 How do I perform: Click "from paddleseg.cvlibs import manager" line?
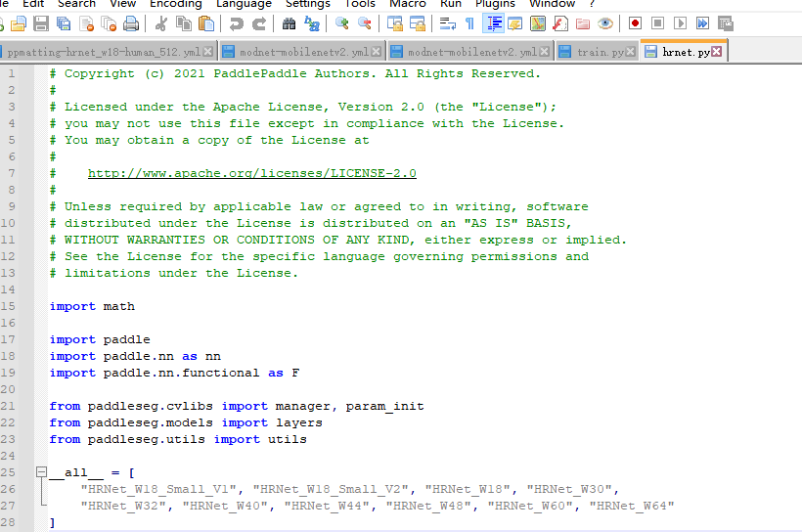pyautogui.click(x=237, y=406)
